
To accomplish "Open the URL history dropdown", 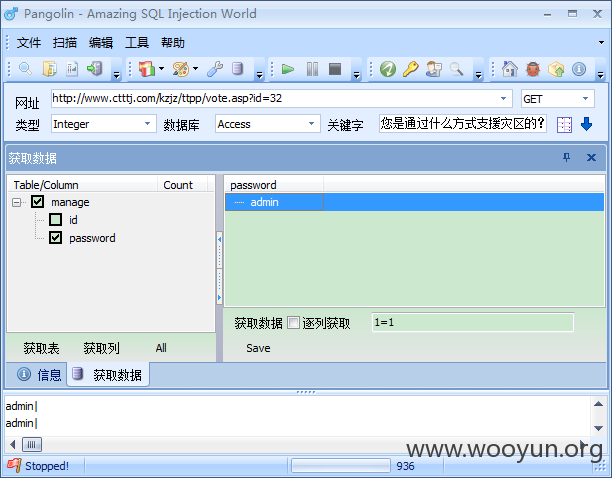I will pos(503,98).
